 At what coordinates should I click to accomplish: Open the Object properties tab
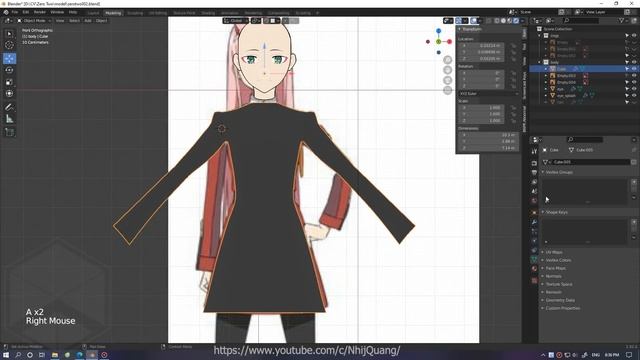tap(534, 212)
